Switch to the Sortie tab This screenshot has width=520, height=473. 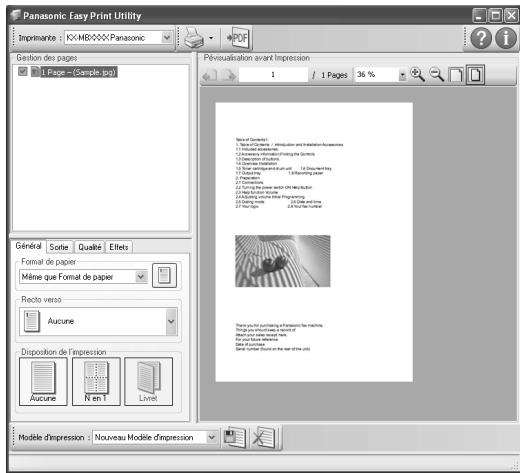pos(59,247)
